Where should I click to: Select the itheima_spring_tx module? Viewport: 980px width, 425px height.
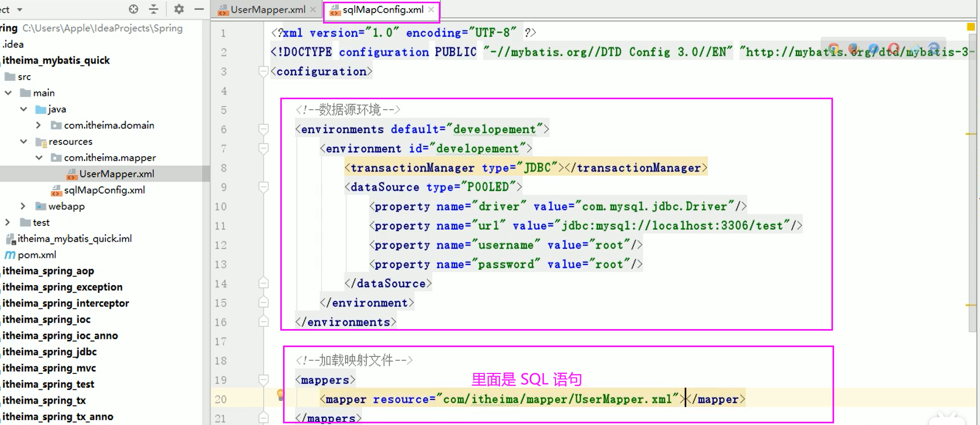44,400
